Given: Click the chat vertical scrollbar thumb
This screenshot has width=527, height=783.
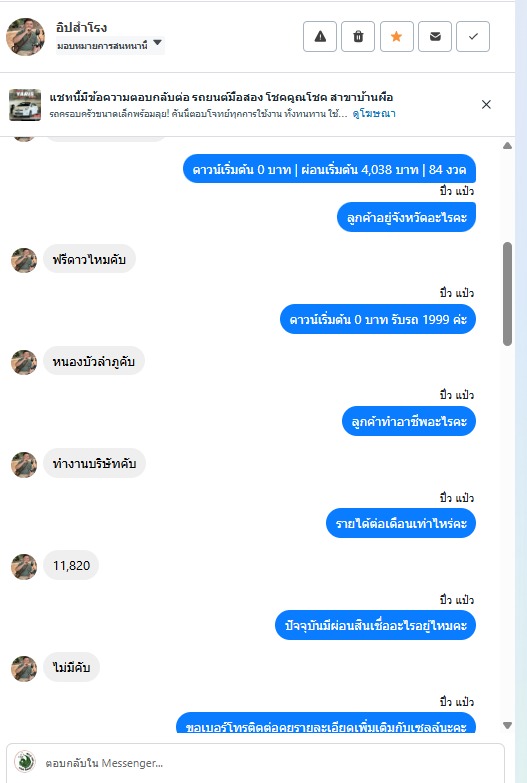Looking at the screenshot, I should pos(508,294).
